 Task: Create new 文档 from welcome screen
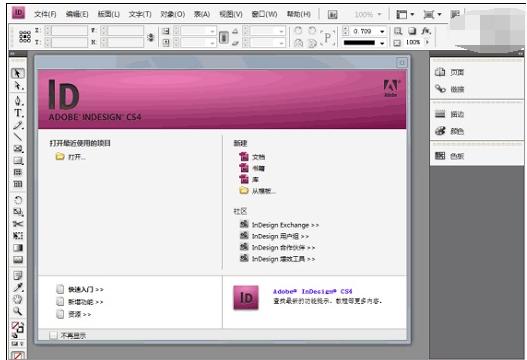click(252, 157)
